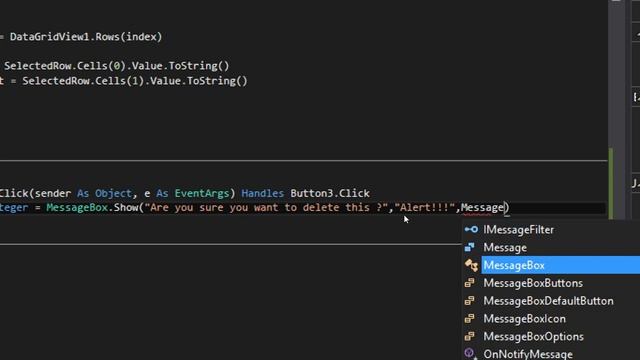This screenshot has height=360, width=640.
Task: Click the MessageBoxOptions enum icon
Action: (470, 336)
